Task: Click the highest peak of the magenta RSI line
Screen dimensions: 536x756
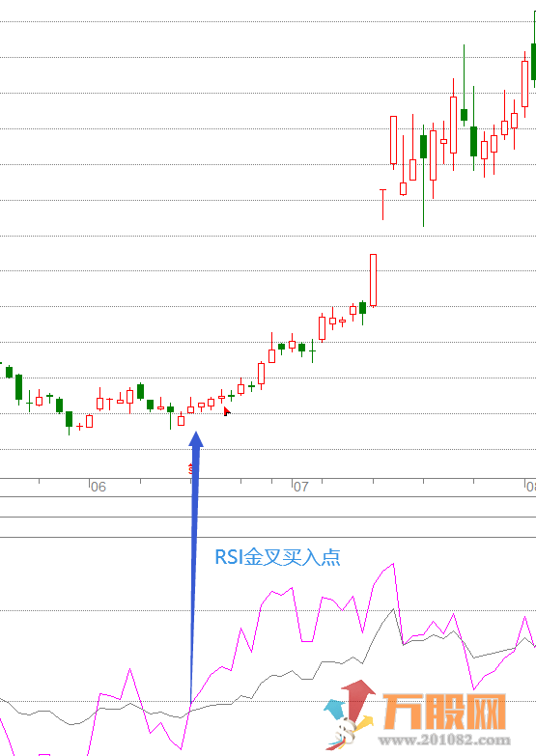Action: [x=394, y=564]
